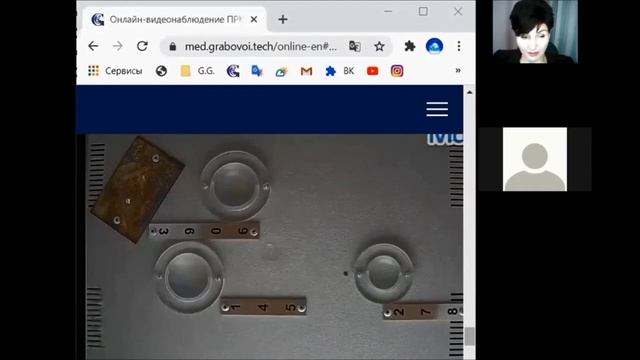Click the padlock site info icon
Image resolution: width=640 pixels, height=360 pixels.
pos(173,47)
